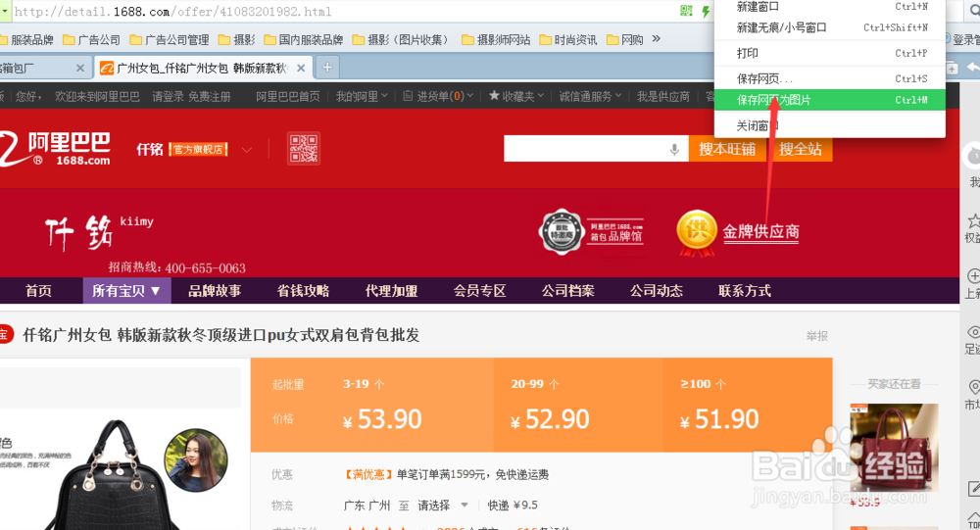Click the 官方旗舰店 badge
980x530 pixels.
pyautogui.click(x=198, y=149)
